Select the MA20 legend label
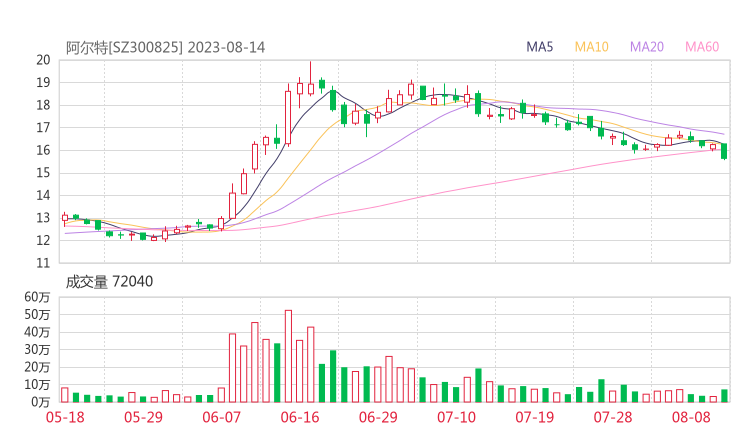Screen dimensions: 740x440 pyautogui.click(x=647, y=47)
